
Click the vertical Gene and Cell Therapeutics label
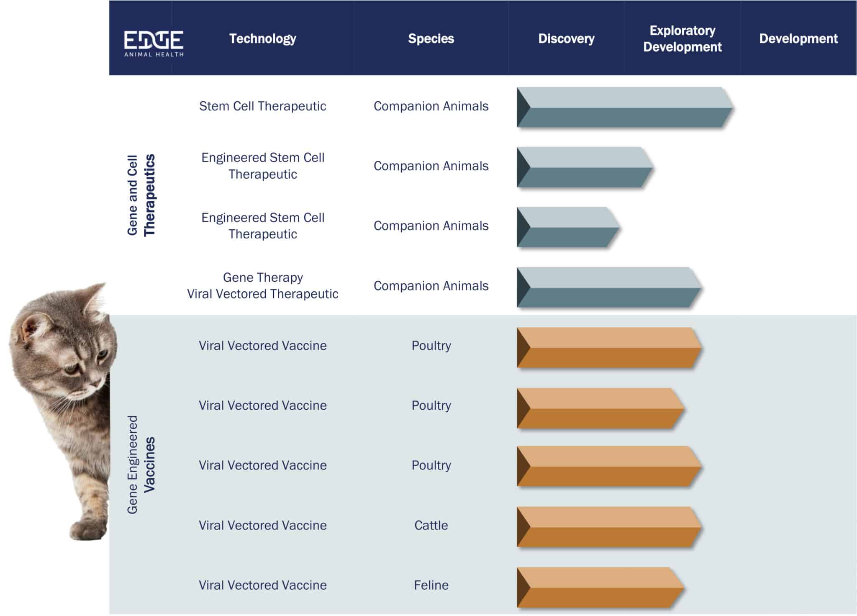click(141, 195)
